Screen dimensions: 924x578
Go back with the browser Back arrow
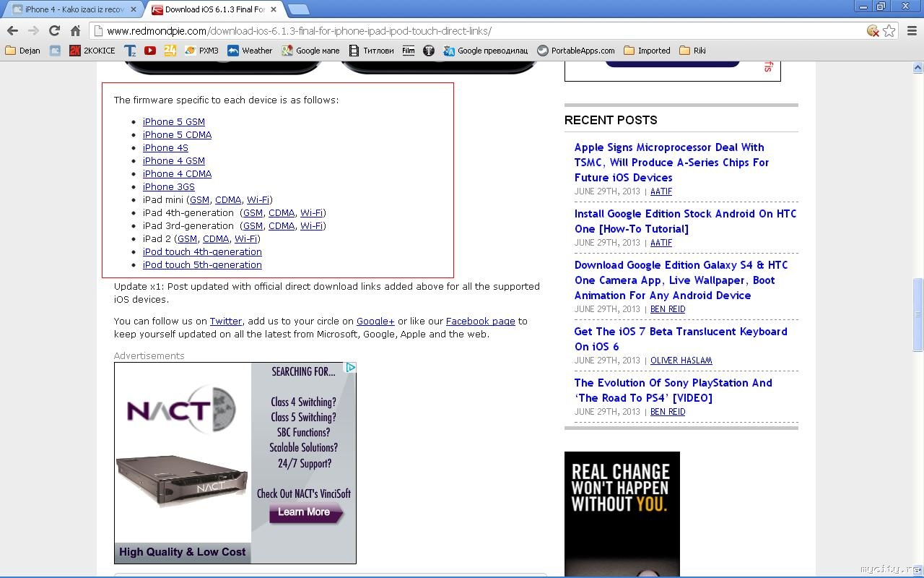pyautogui.click(x=12, y=31)
